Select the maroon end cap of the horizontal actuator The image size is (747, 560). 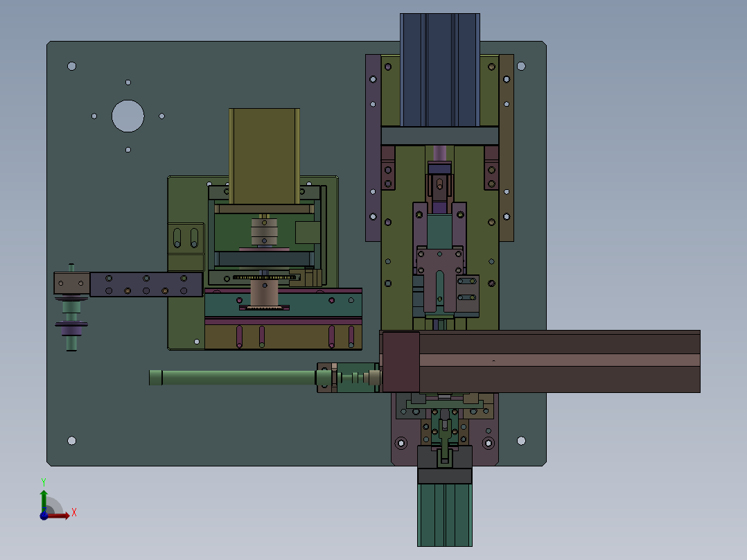tap(401, 362)
